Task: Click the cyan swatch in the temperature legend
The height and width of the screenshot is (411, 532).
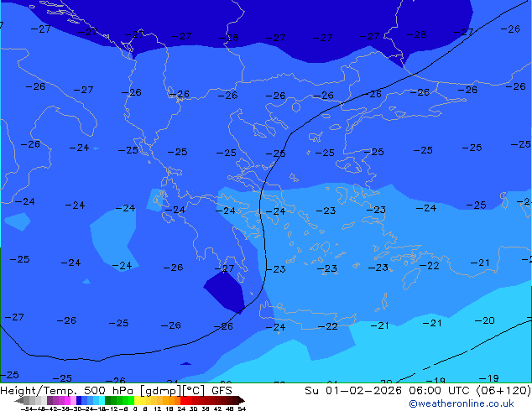Action: tap(102, 400)
